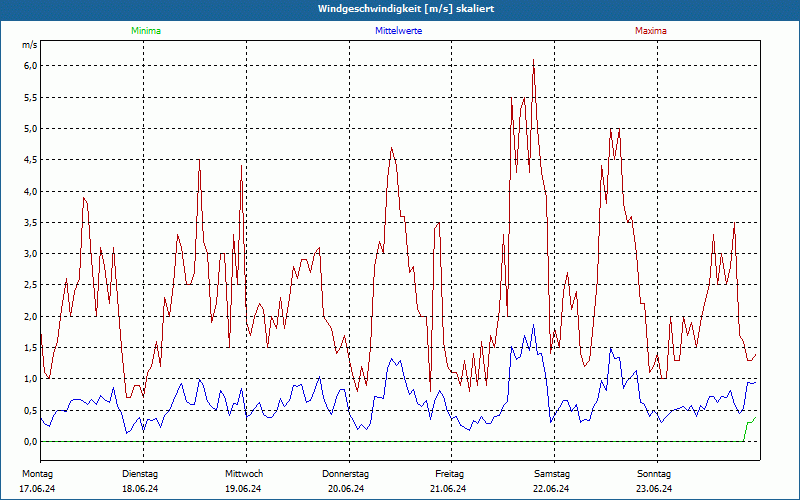The width and height of the screenshot is (800, 500).
Task: Click the blue Mittelwerte legend label
Action: [x=398, y=31]
